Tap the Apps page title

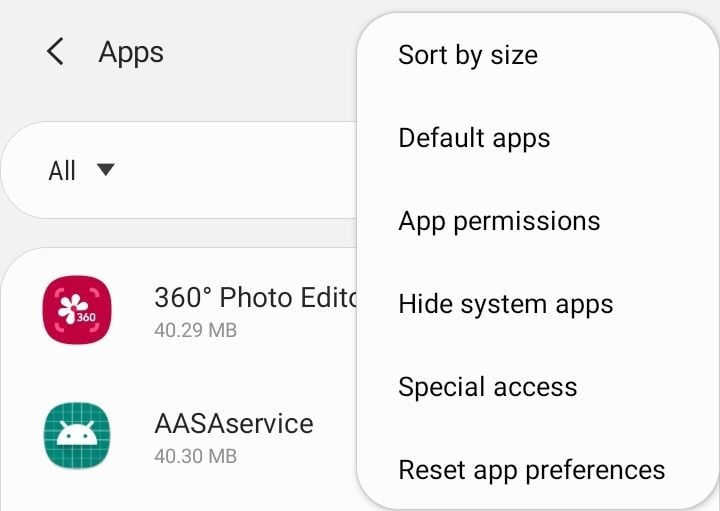[x=131, y=52]
